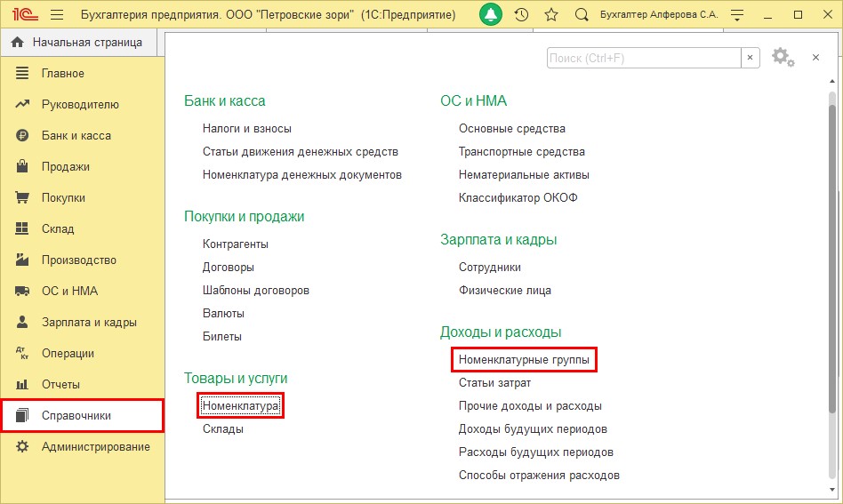This screenshot has height=504, width=843.
Task: Open the Договоры directory
Action: click(x=228, y=268)
